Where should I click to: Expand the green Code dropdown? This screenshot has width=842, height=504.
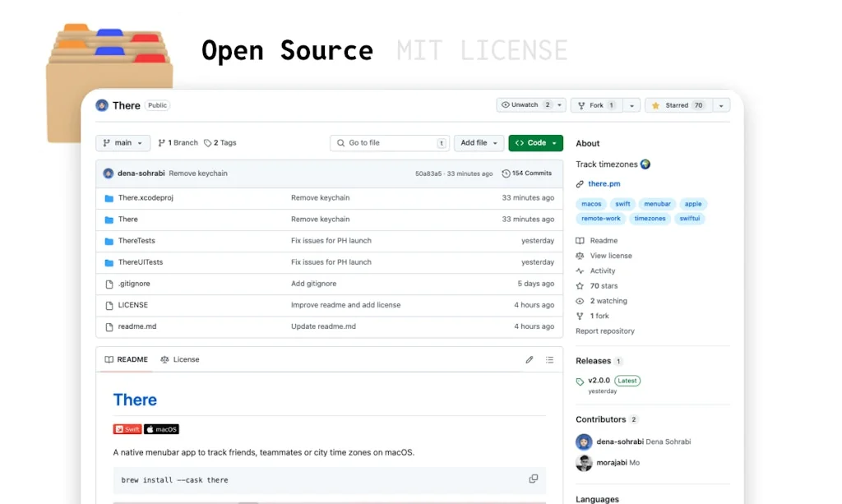click(x=535, y=143)
